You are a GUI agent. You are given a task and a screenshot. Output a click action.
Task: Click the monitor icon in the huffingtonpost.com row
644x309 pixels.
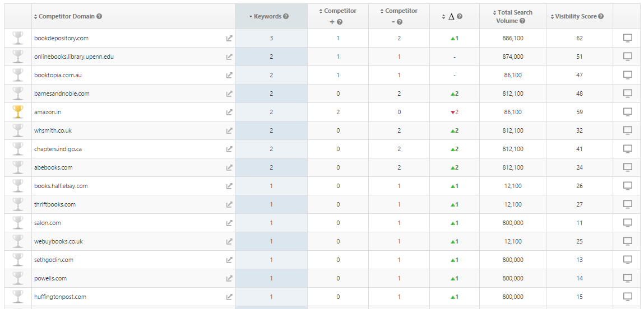tap(628, 297)
